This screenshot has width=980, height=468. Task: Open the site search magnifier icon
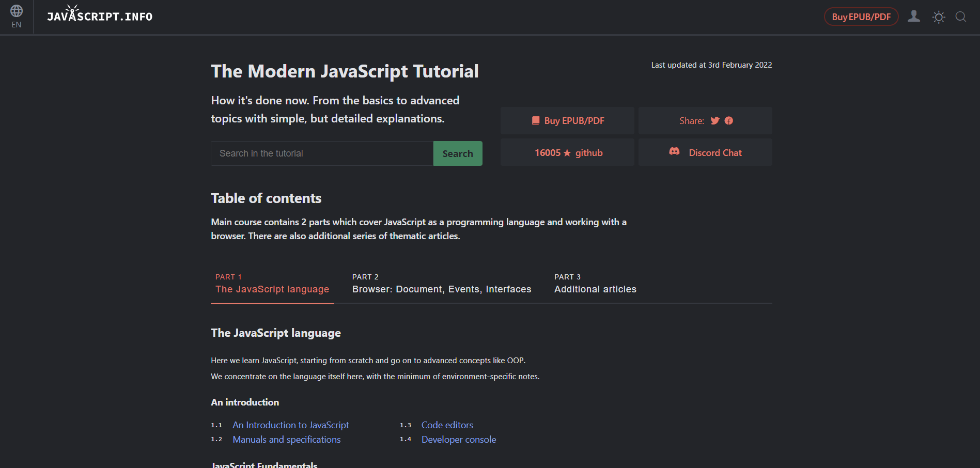pyautogui.click(x=961, y=17)
